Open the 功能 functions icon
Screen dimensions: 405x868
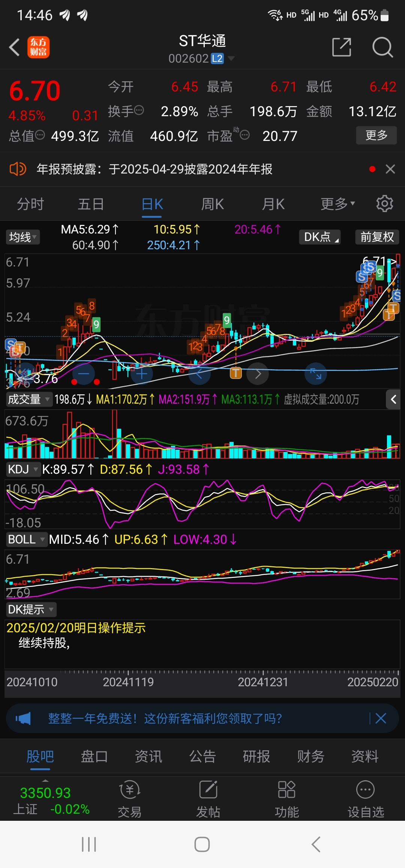tap(287, 798)
